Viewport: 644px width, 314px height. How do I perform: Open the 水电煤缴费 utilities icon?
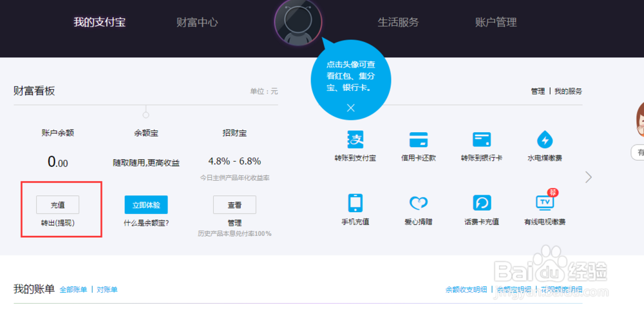pos(545,140)
